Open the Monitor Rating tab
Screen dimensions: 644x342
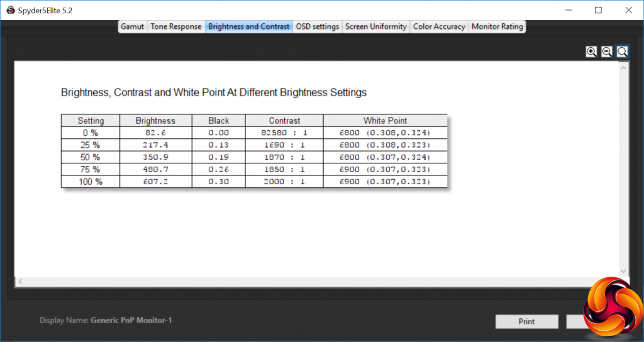(497, 26)
